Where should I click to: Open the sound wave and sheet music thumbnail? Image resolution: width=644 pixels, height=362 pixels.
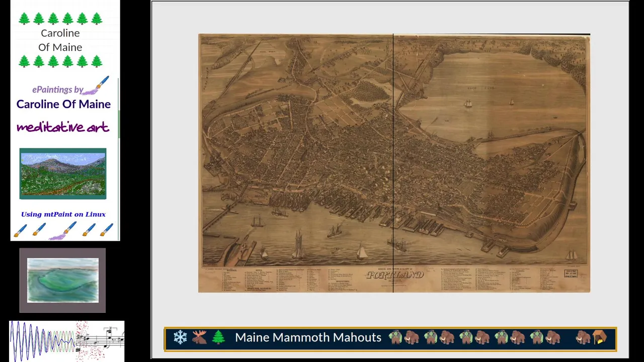67,340
